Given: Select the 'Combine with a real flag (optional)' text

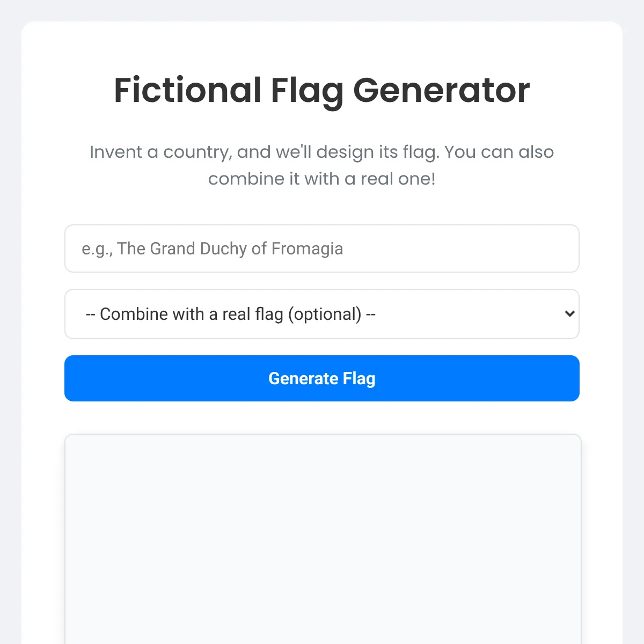Looking at the screenshot, I should coord(231,314).
